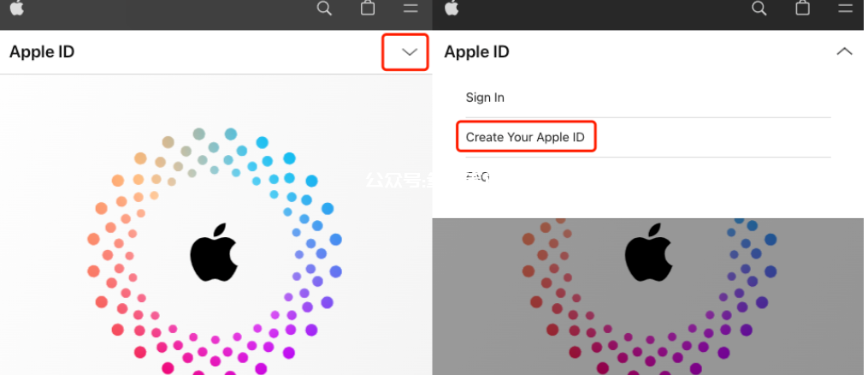Open search in the collapsed-menu panel header
This screenshot has height=375, width=868.
324,9
